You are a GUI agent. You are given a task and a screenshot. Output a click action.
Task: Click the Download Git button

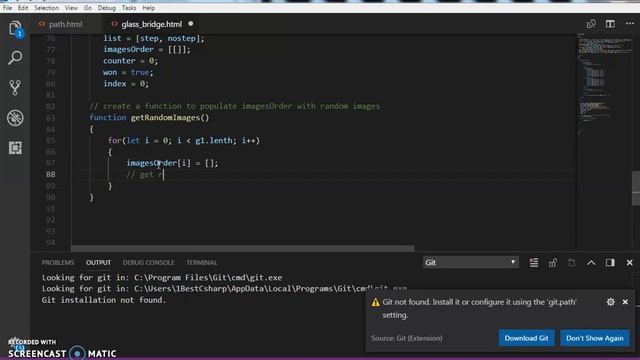[527, 338]
